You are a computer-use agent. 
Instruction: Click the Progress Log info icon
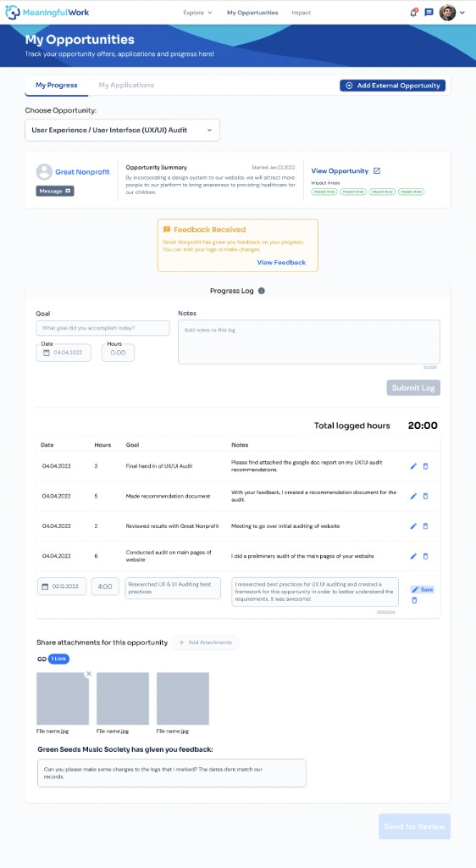(262, 291)
